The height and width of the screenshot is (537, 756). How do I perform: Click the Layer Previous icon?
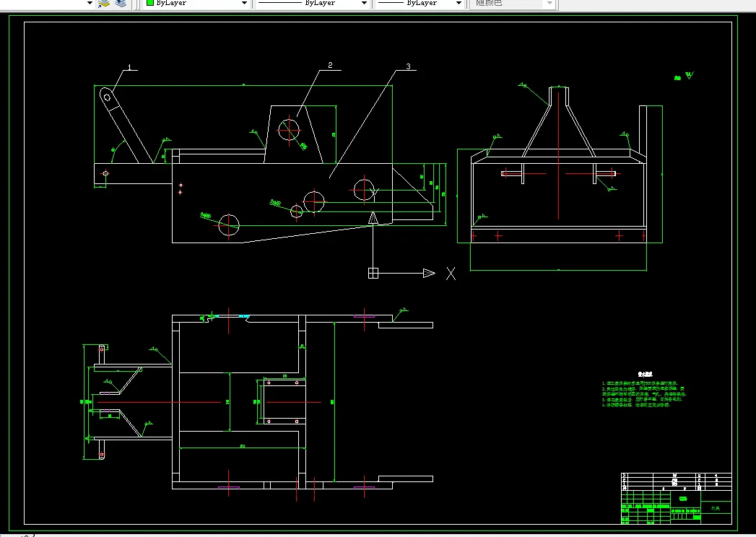pos(121,4)
